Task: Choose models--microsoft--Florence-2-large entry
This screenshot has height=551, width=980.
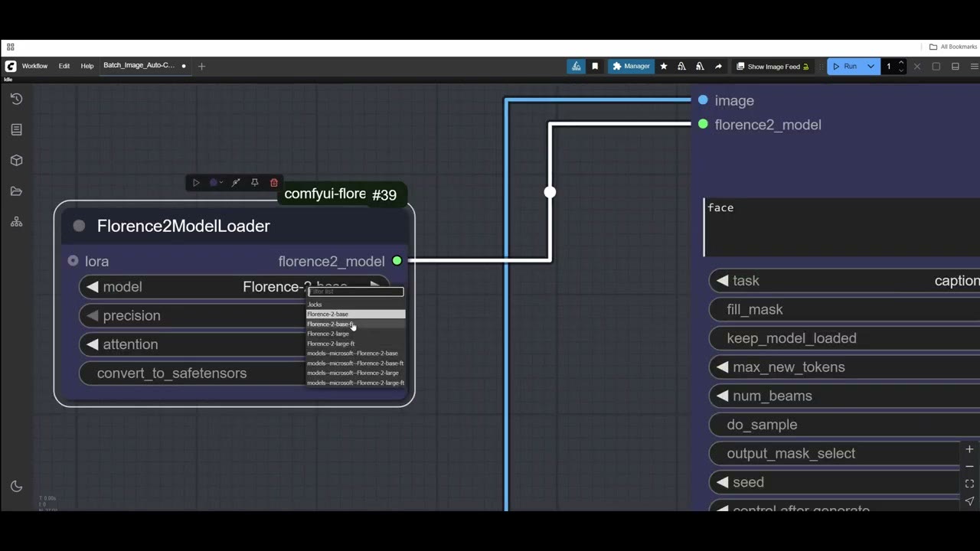Action: tap(356, 373)
